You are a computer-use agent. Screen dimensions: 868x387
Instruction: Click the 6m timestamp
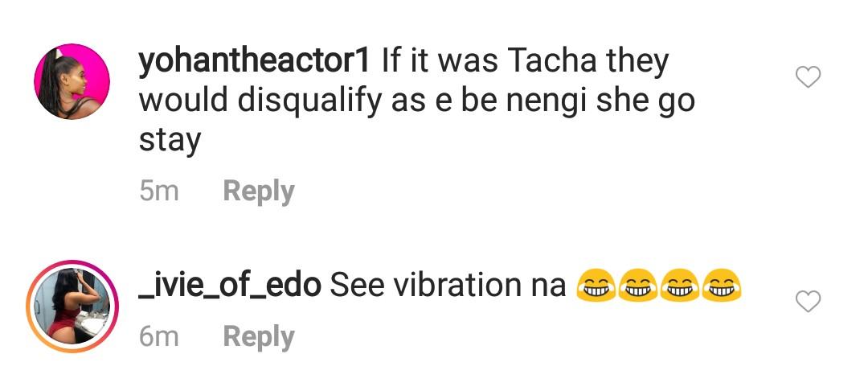[x=158, y=336]
